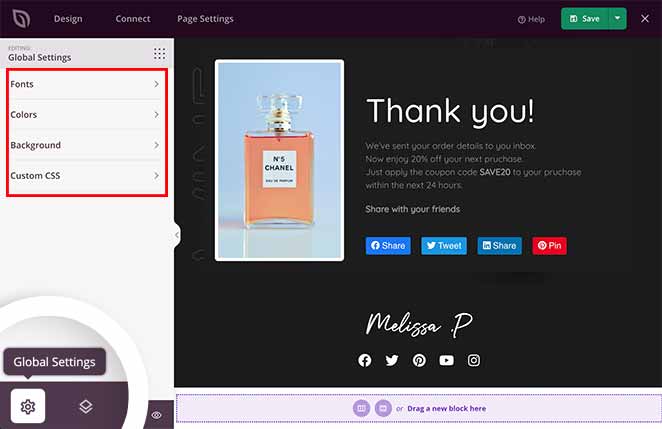Click the Facebook social profile icon

pos(365,360)
